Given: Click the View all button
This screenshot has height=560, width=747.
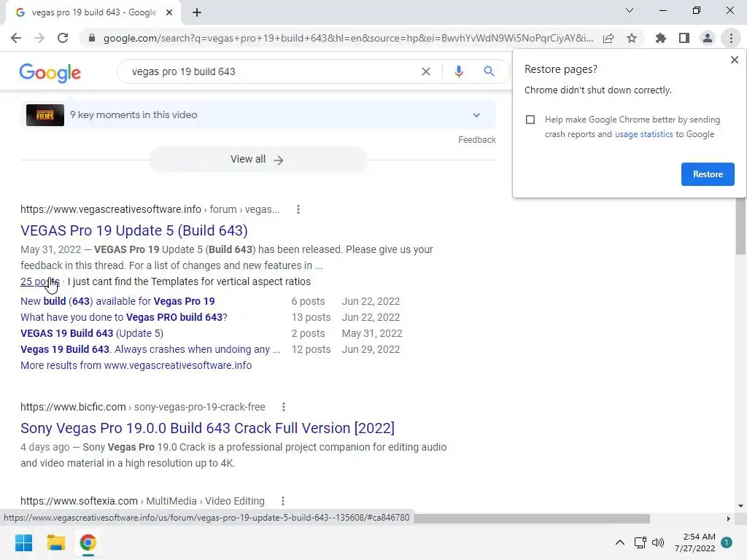Looking at the screenshot, I should [258, 160].
